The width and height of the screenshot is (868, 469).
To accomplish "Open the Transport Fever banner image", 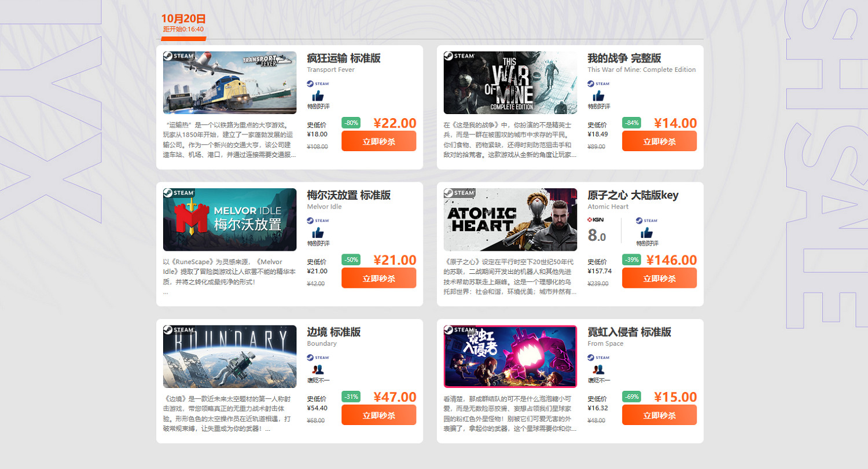I will (x=230, y=83).
